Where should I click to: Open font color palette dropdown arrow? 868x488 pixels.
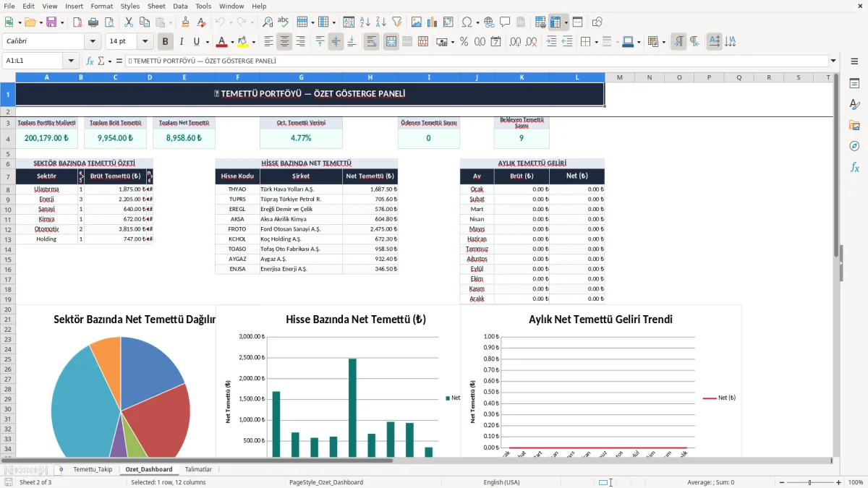(232, 42)
